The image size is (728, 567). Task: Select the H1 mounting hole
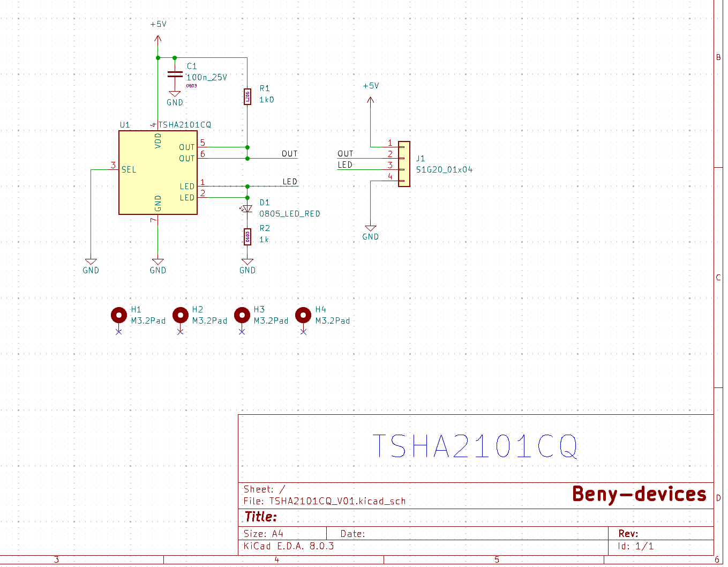[119, 315]
